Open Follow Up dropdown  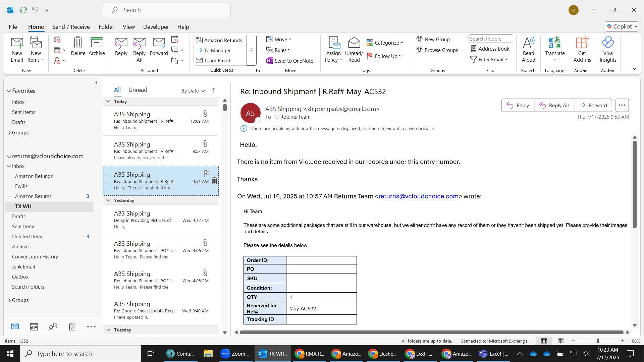pos(384,56)
